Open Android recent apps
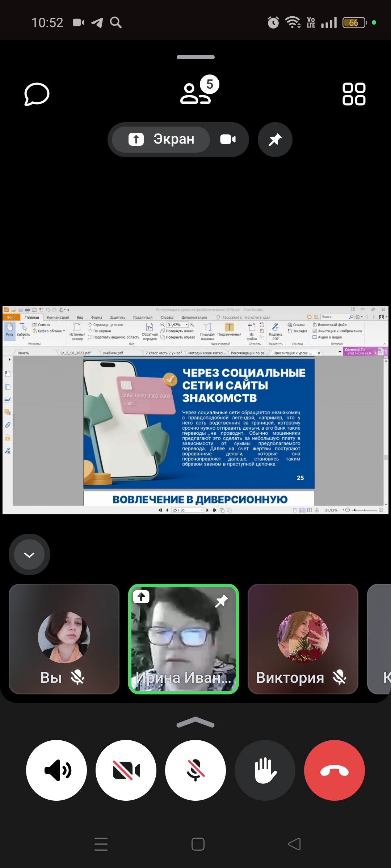The image size is (391, 868). pyautogui.click(x=101, y=844)
